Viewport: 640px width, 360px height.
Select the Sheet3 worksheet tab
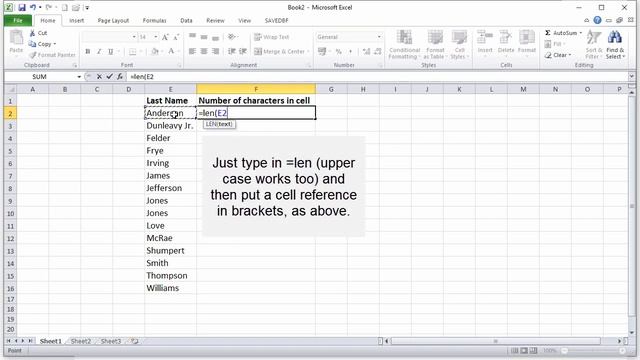(111, 341)
